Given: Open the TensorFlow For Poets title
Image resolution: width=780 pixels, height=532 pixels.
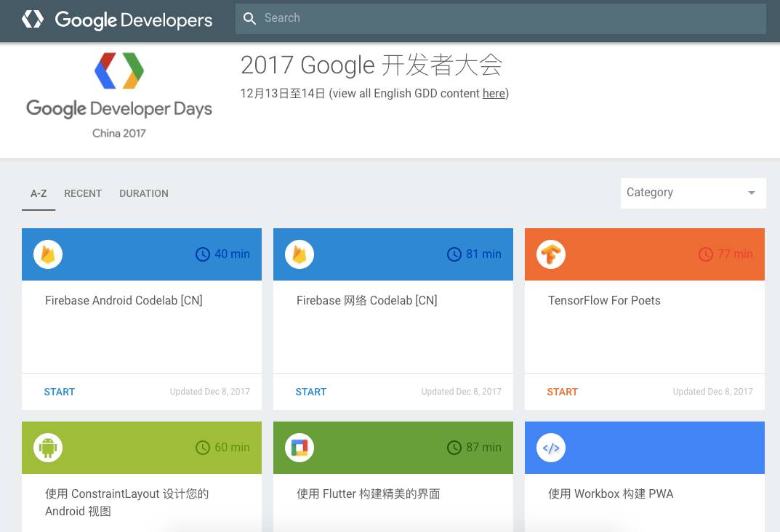Looking at the screenshot, I should [x=604, y=300].
